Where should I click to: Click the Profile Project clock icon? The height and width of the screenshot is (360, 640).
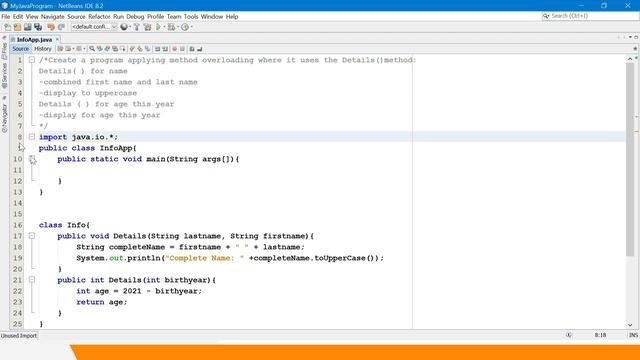(185, 27)
